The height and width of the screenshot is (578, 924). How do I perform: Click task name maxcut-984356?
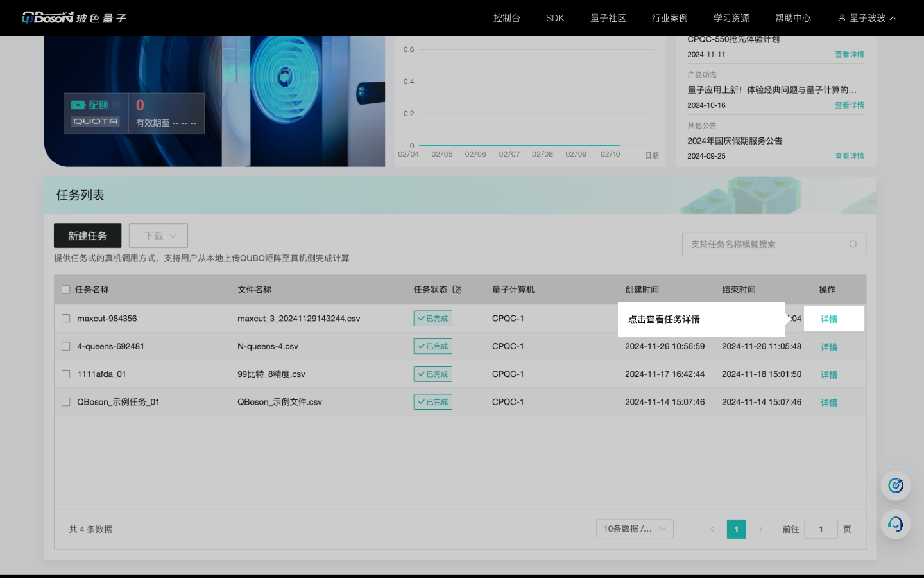[x=107, y=319]
